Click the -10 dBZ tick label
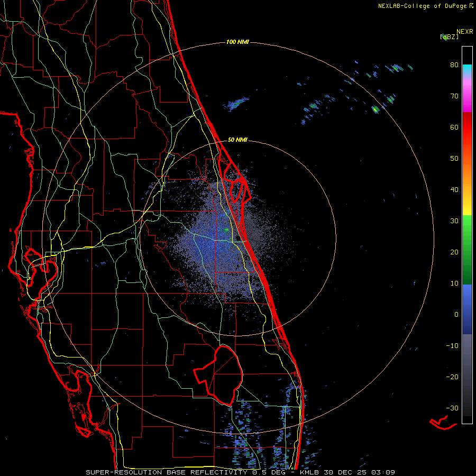 click(452, 346)
